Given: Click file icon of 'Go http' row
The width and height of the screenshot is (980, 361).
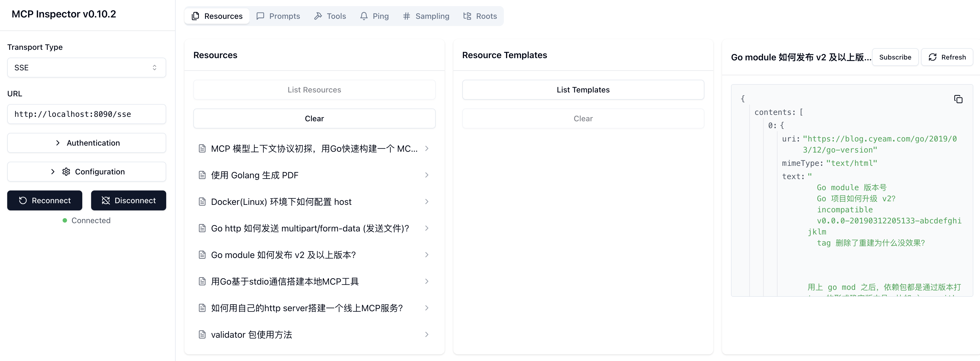Looking at the screenshot, I should [x=202, y=228].
